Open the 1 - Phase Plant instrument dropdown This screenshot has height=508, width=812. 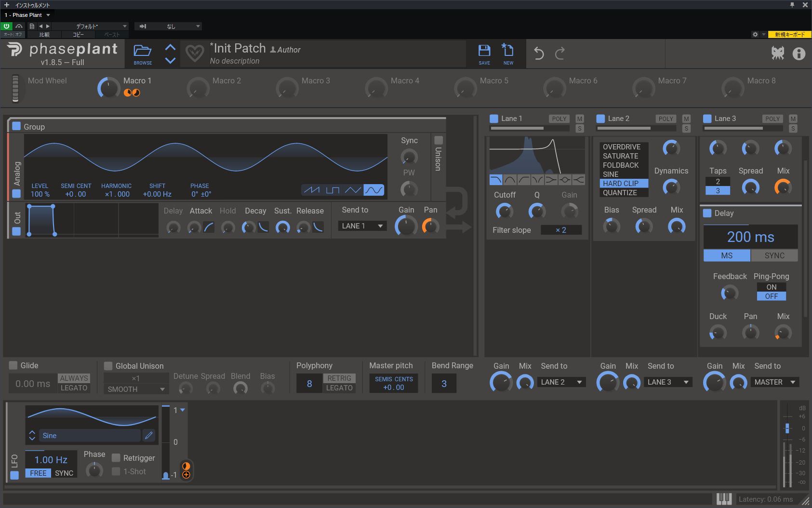(27, 15)
